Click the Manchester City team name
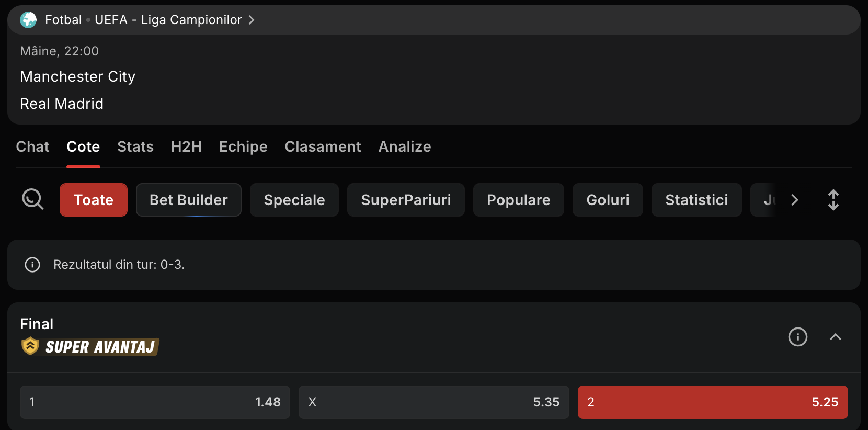868x430 pixels. (78, 77)
